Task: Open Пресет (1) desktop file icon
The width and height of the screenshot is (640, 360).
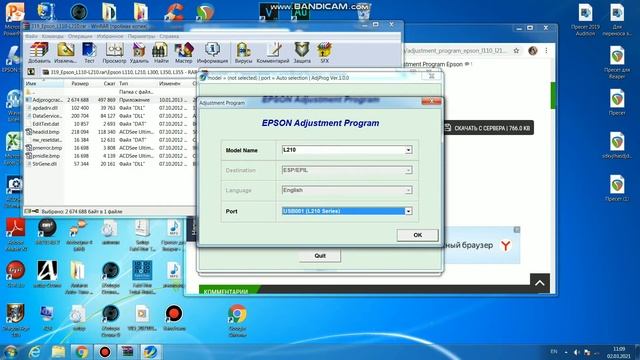Action: pyautogui.click(x=617, y=189)
